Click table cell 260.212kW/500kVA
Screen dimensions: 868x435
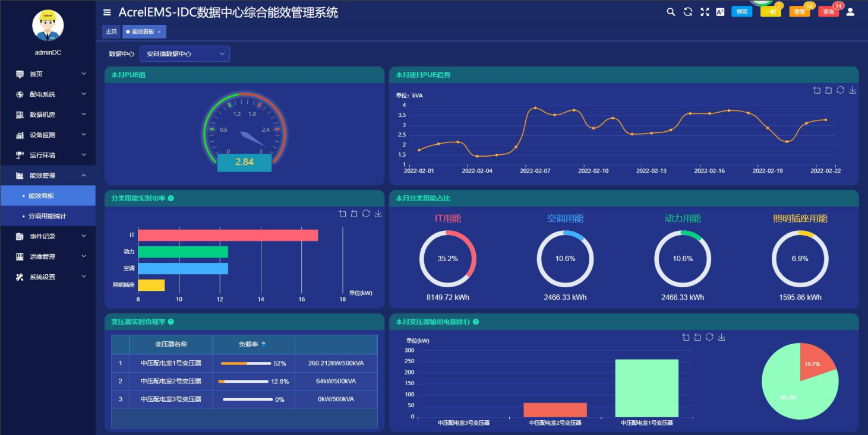pyautogui.click(x=336, y=363)
